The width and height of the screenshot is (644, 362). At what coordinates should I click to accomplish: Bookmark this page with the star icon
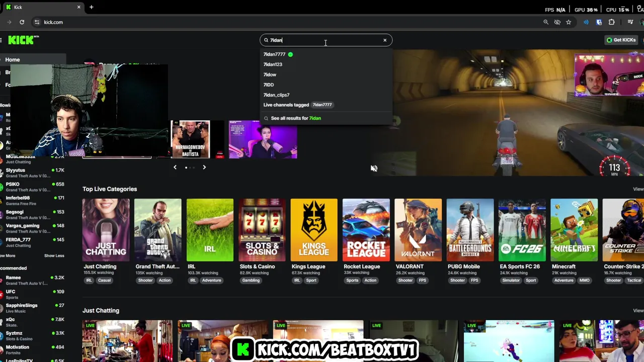pos(569,22)
